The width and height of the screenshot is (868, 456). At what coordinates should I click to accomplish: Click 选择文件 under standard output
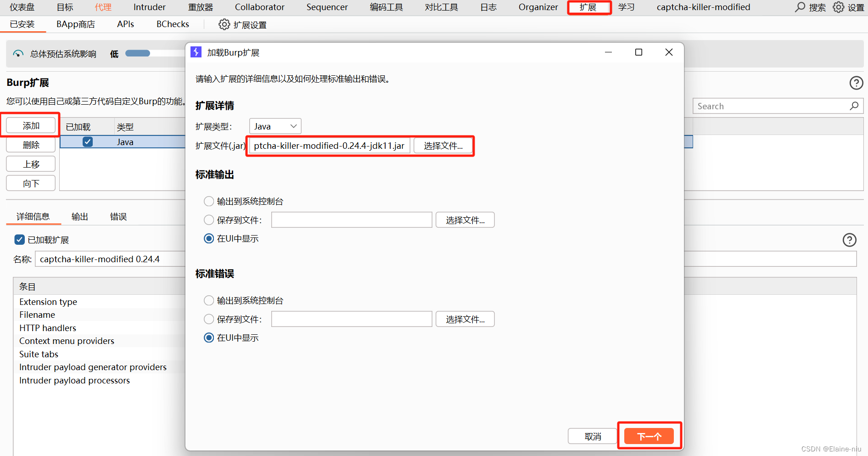click(x=465, y=220)
